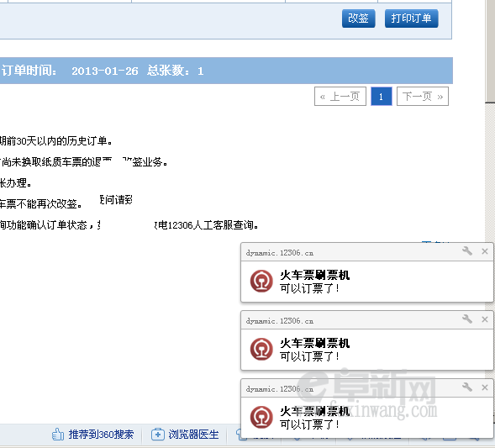Click railway logo in the top notification
Viewport: 495px width, 448px height.
pos(261,281)
